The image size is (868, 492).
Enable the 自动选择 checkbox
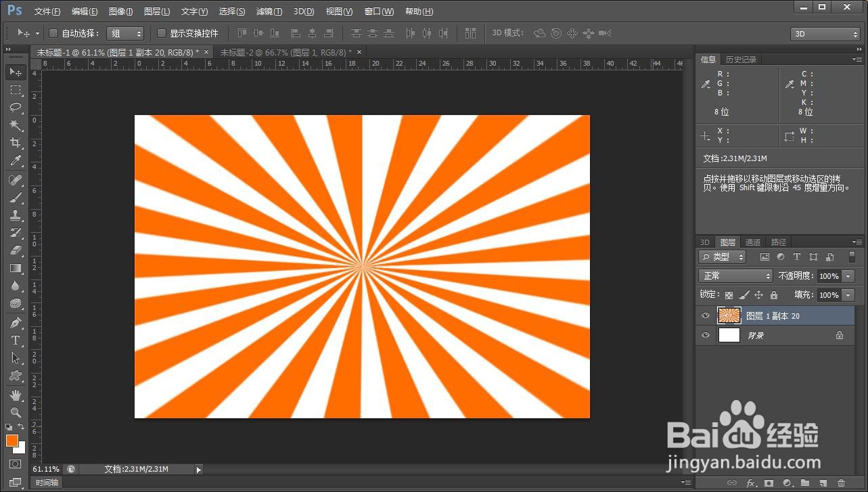53,33
